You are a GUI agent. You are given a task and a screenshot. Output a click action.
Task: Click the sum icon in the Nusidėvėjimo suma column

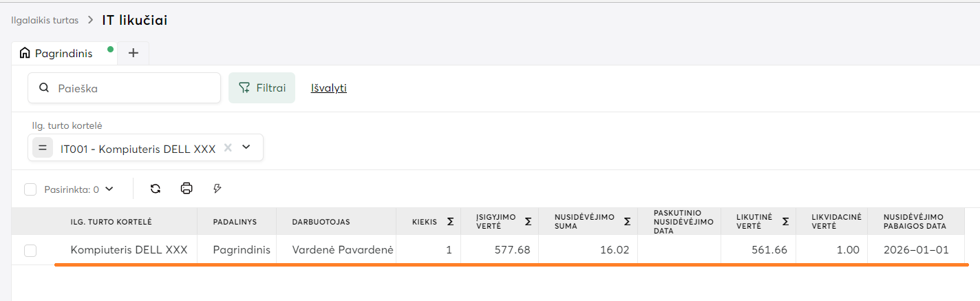[627, 222]
